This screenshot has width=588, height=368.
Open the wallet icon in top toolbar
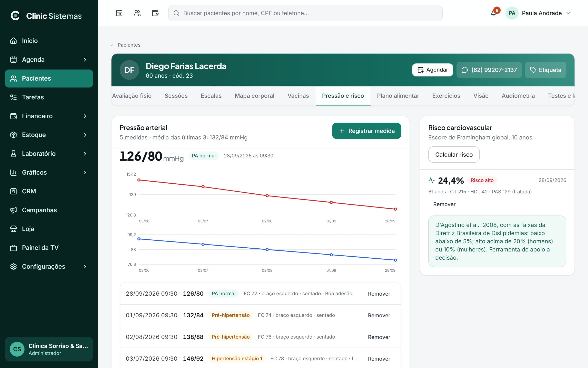point(155,13)
